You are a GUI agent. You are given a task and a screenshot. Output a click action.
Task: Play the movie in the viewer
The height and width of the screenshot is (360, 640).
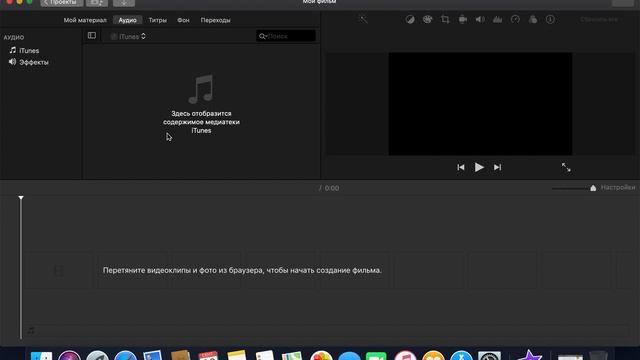(479, 167)
